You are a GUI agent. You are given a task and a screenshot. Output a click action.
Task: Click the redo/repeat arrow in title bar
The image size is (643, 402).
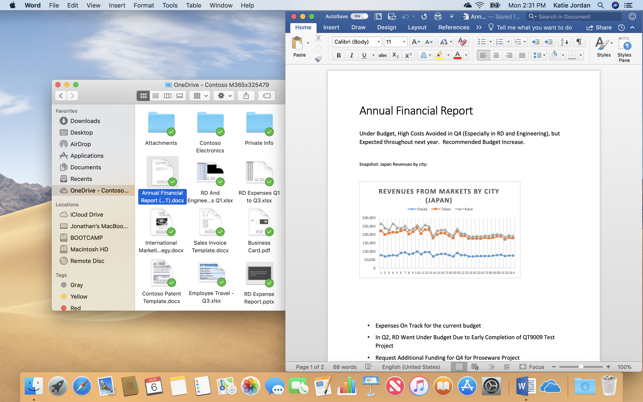[424, 16]
